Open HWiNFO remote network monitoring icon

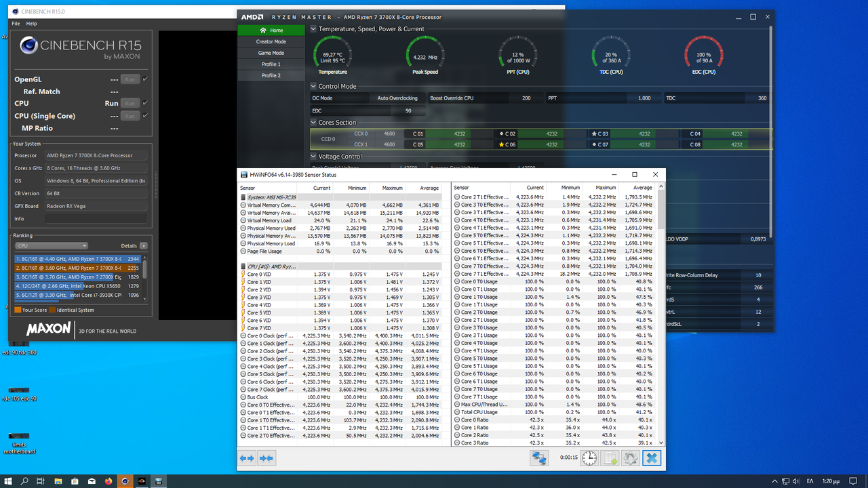[x=539, y=458]
